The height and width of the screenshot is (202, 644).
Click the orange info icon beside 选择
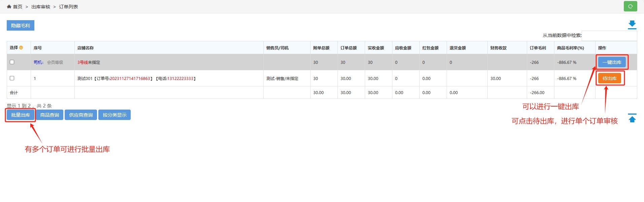tap(21, 48)
